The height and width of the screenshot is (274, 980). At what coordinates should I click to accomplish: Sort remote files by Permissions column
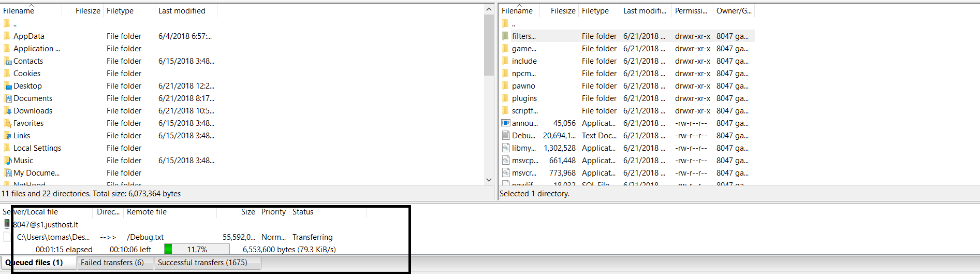click(x=692, y=11)
